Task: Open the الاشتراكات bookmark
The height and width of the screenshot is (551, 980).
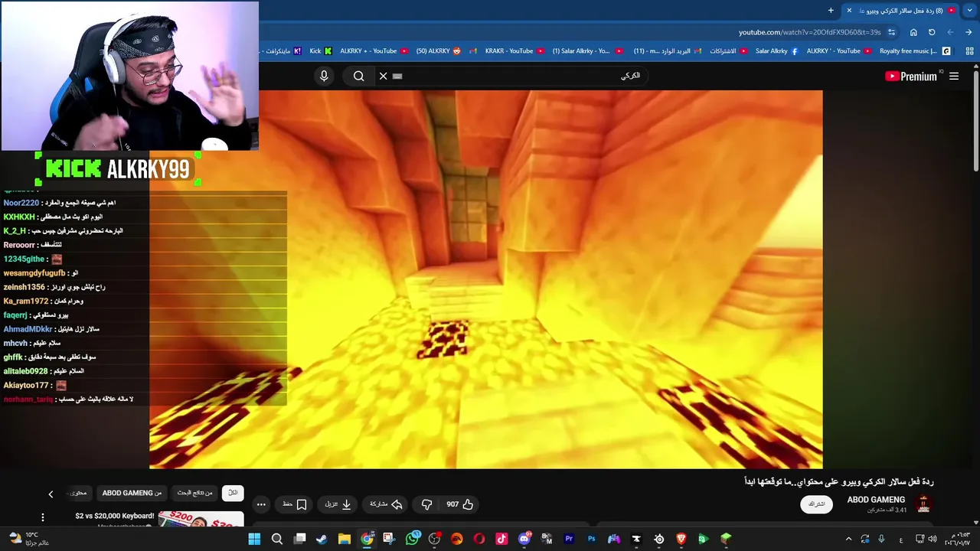Action: pos(729,51)
